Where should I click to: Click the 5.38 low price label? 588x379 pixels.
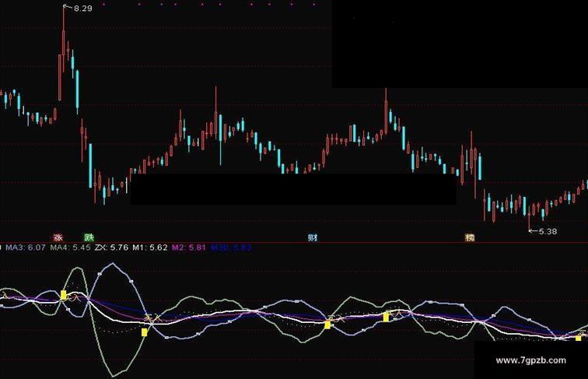click(x=548, y=232)
